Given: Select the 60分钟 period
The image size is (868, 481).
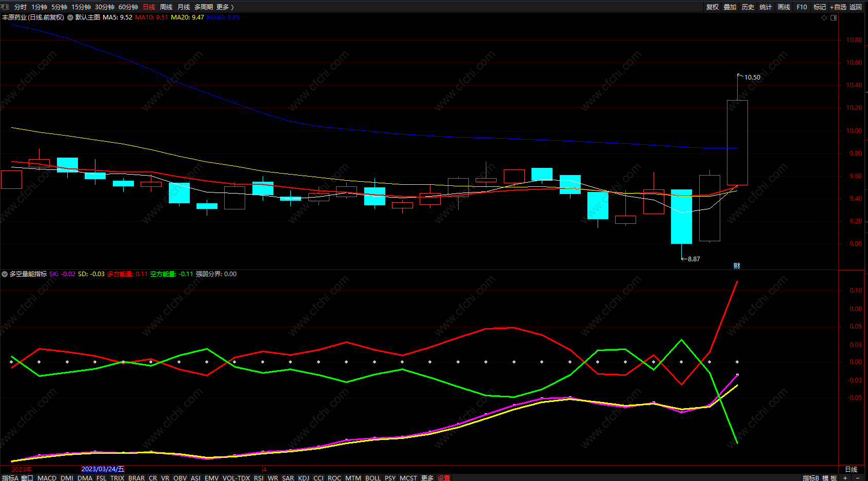Looking at the screenshot, I should [x=128, y=7].
